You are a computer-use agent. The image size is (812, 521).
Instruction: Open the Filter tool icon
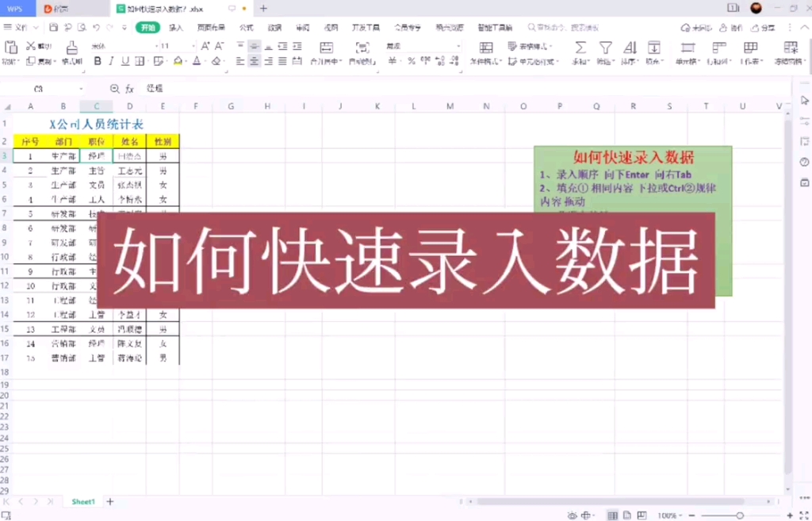tap(604, 48)
